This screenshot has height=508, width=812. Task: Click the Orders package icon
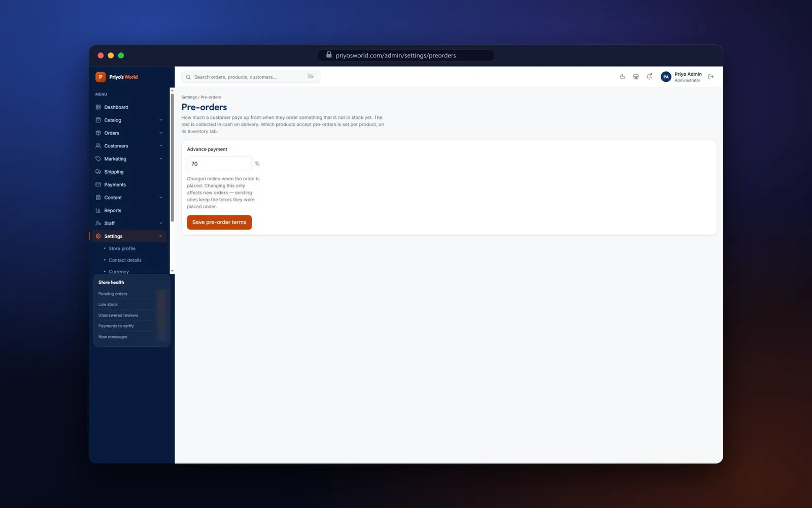(x=98, y=133)
